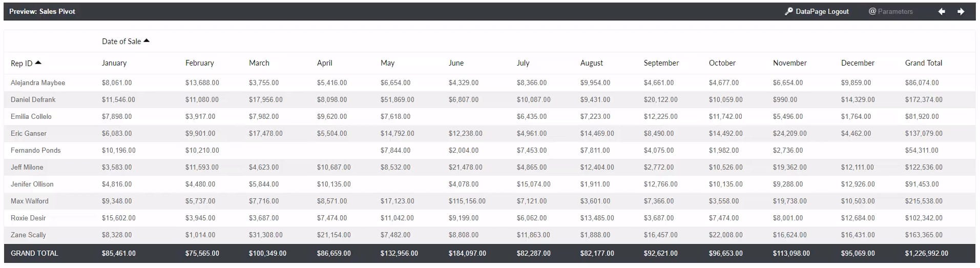
Task: Click the DataPage Logout link
Action: click(822, 11)
